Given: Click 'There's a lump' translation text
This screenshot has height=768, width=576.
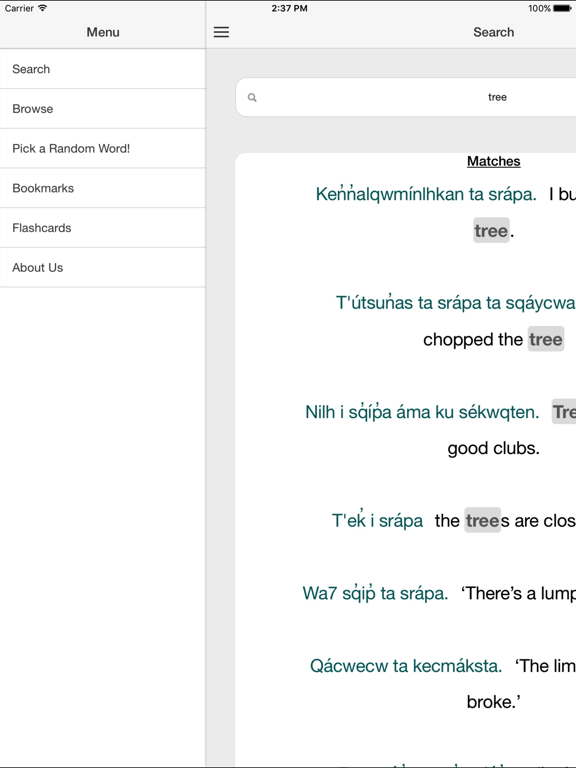Looking at the screenshot, I should 518,593.
